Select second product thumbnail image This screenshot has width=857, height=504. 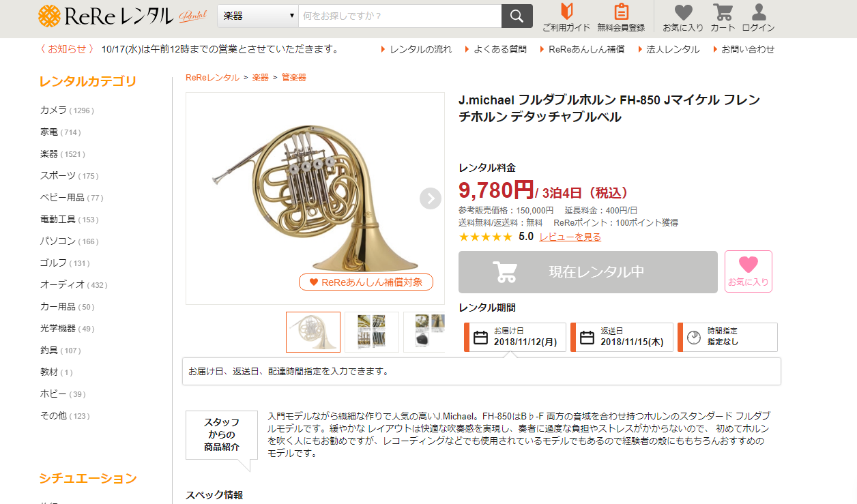pyautogui.click(x=372, y=332)
